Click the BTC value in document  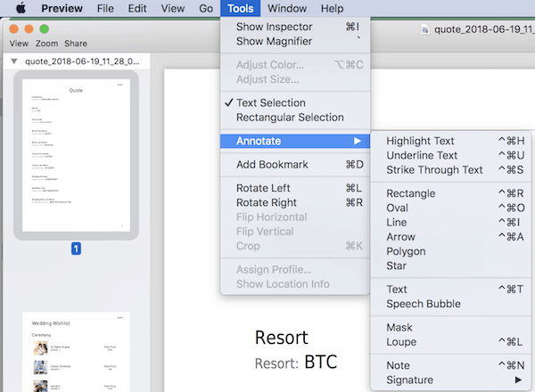point(321,362)
